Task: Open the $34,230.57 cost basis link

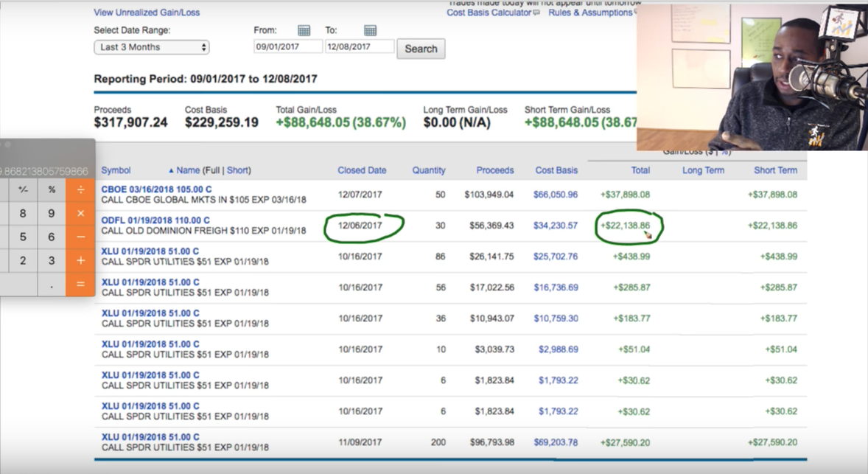Action: pos(556,226)
